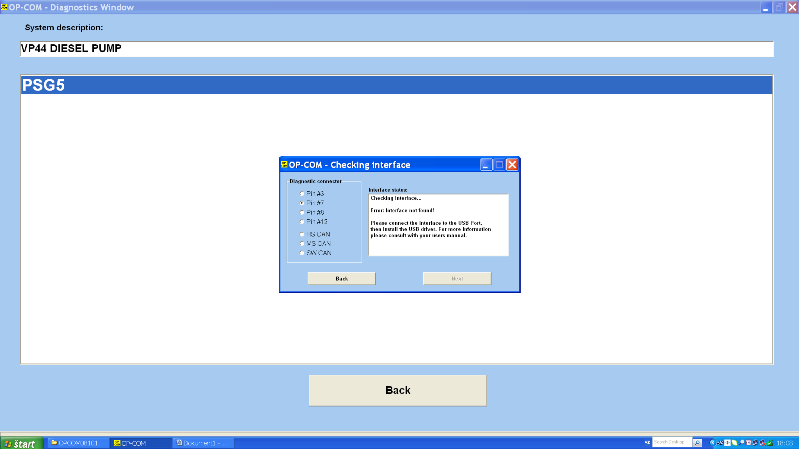Open the folder window taskbar button
This screenshot has height=449, width=799.
(x=78, y=442)
